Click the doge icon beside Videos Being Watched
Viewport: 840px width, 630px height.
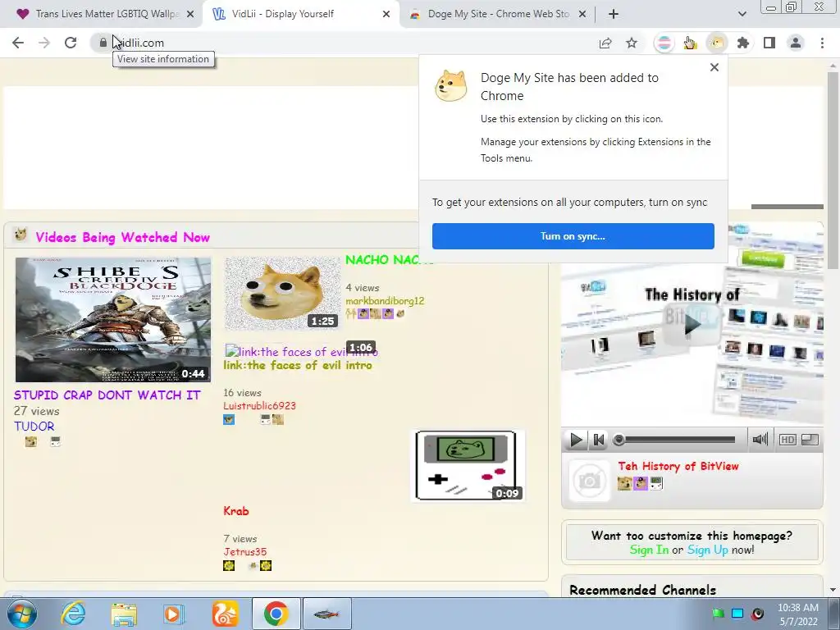tap(21, 235)
